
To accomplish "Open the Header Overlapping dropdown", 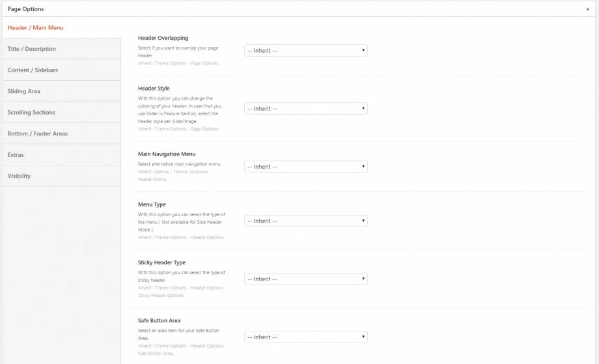I will point(305,51).
